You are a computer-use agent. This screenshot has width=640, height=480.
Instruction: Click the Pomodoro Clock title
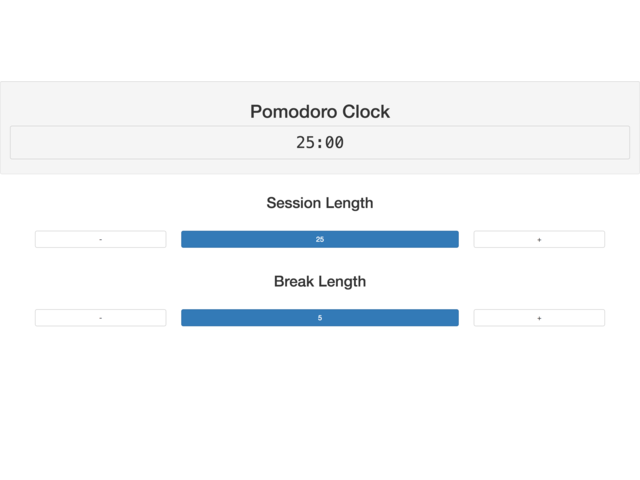(x=320, y=111)
